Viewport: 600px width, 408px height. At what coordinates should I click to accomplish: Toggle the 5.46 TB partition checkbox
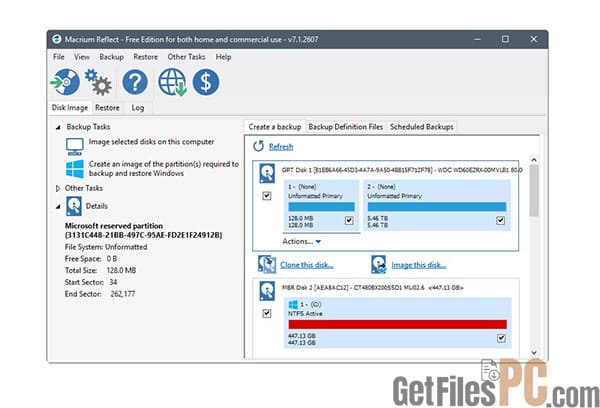point(501,220)
